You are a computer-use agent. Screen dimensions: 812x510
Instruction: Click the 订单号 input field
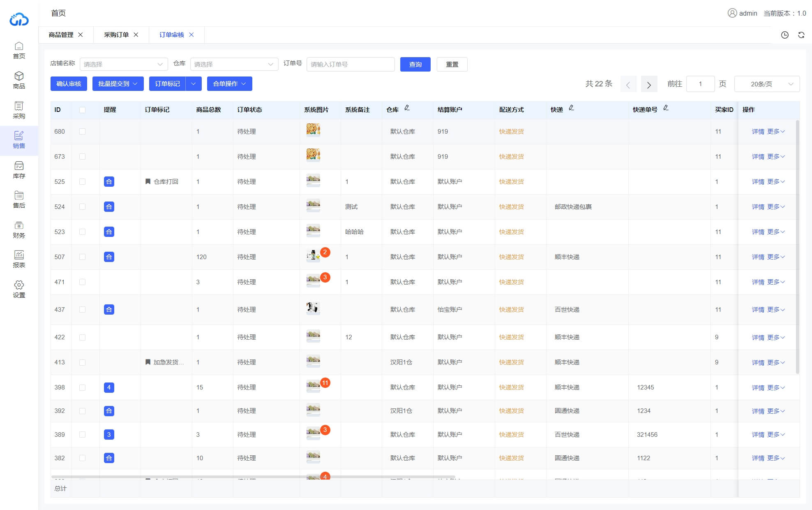350,64
